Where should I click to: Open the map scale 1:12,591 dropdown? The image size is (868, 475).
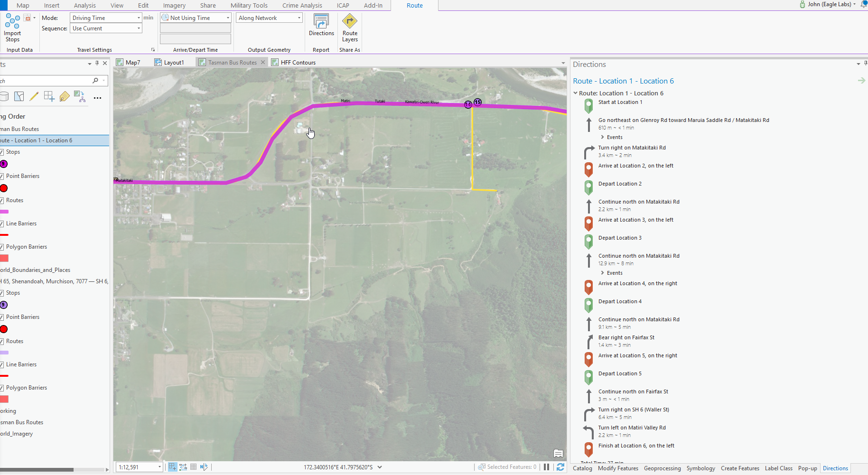pos(139,467)
